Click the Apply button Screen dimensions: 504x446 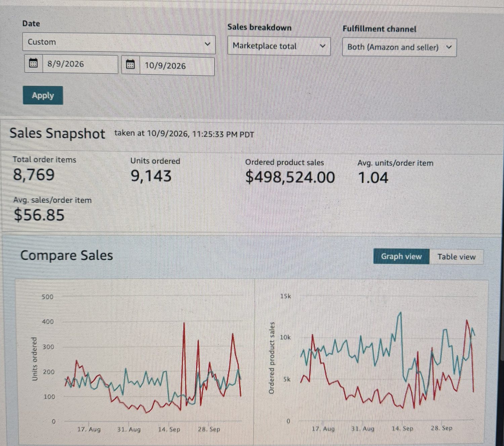(x=43, y=95)
